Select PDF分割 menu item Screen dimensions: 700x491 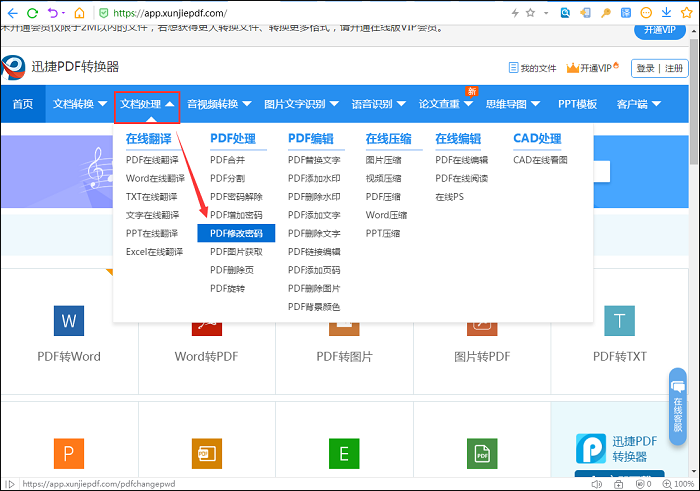(228, 178)
